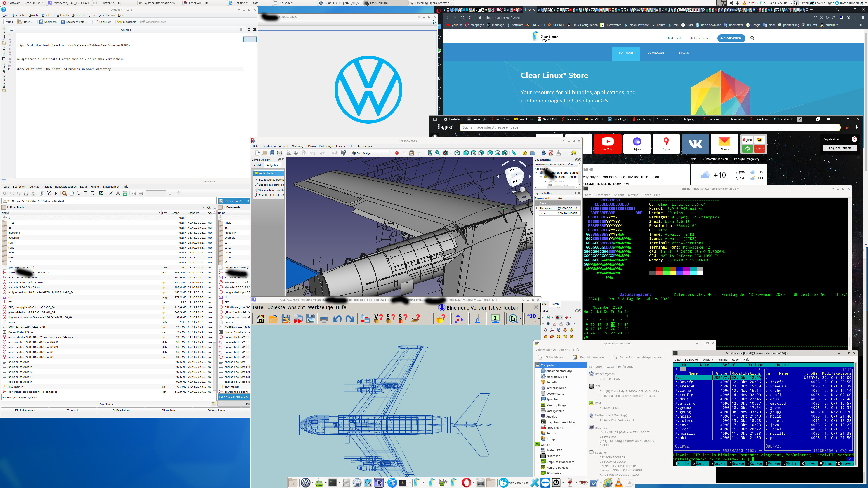Click the Krusader magnifier search icon
Screen dimensions: 868x488
64,193
